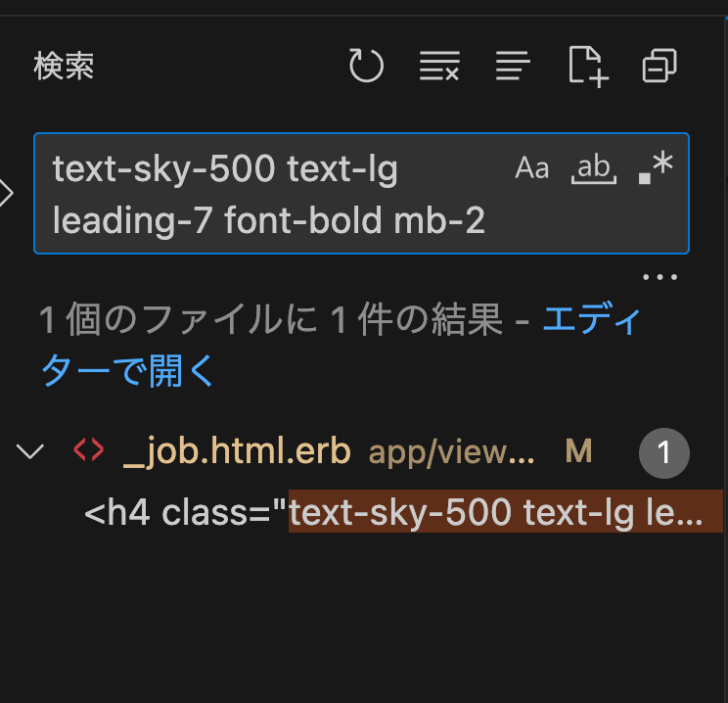Click the M modified status marker
This screenshot has width=728, height=703.
[578, 451]
